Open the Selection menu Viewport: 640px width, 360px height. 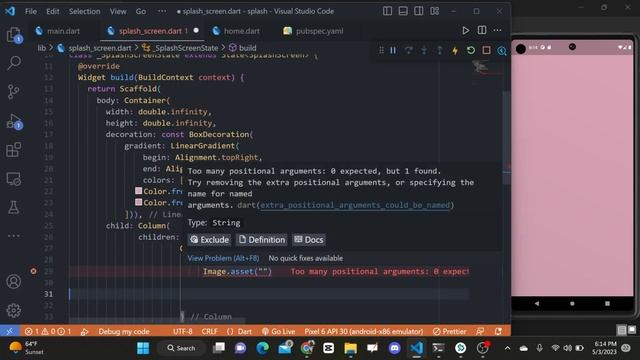(84, 11)
